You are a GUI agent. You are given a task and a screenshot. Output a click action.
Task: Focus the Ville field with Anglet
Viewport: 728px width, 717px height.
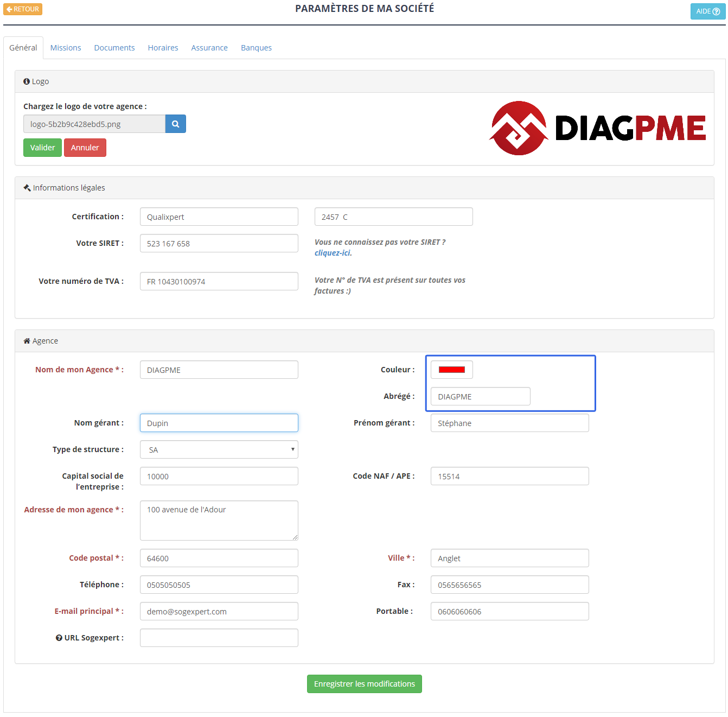tap(510, 558)
